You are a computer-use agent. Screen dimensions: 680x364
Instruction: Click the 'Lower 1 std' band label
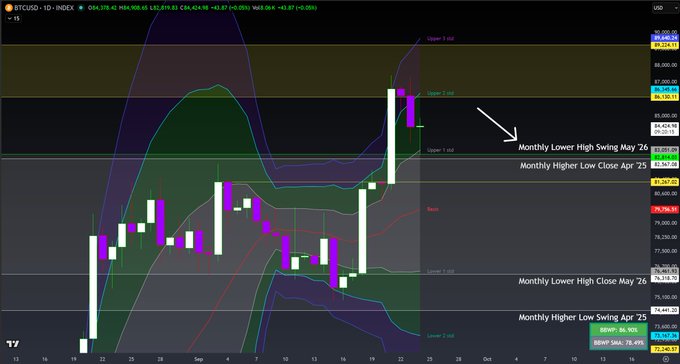(440, 271)
